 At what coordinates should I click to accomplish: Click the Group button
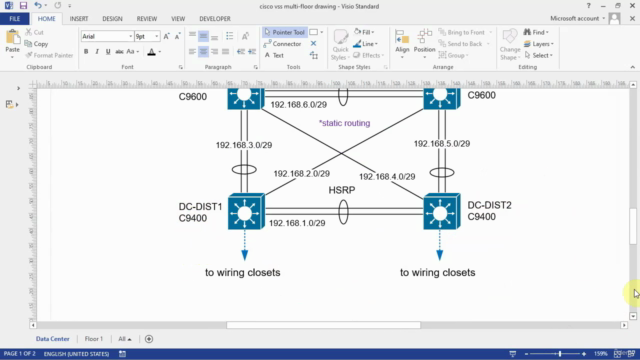tap(453, 55)
